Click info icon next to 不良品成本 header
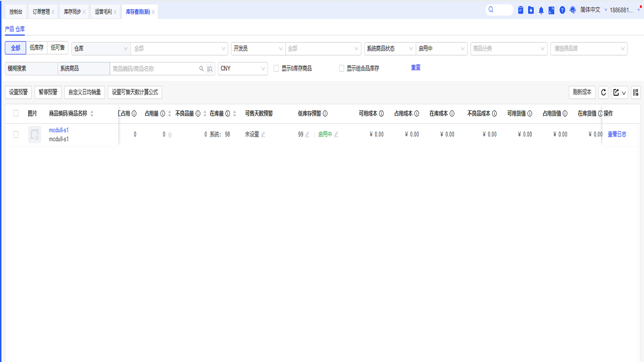Viewport: 644px width, 362px height. pos(494,113)
